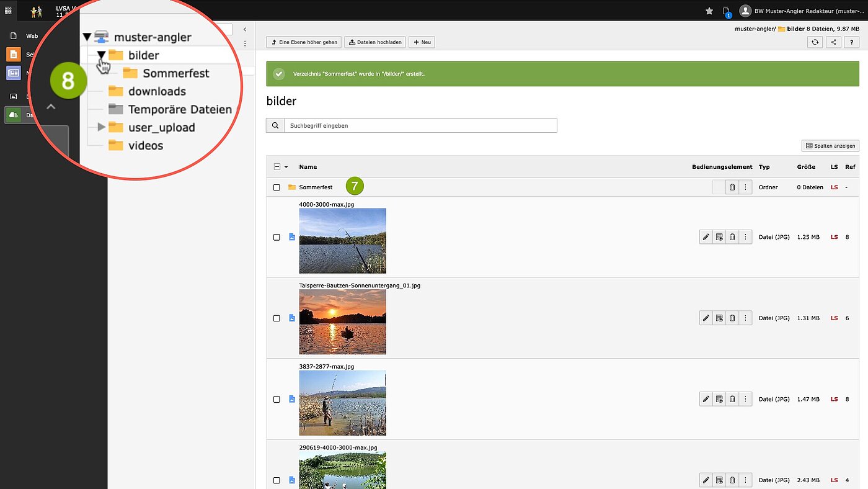Check the 3837-2877-max.jpg row checkbox
This screenshot has height=489, width=868.
coord(277,400)
